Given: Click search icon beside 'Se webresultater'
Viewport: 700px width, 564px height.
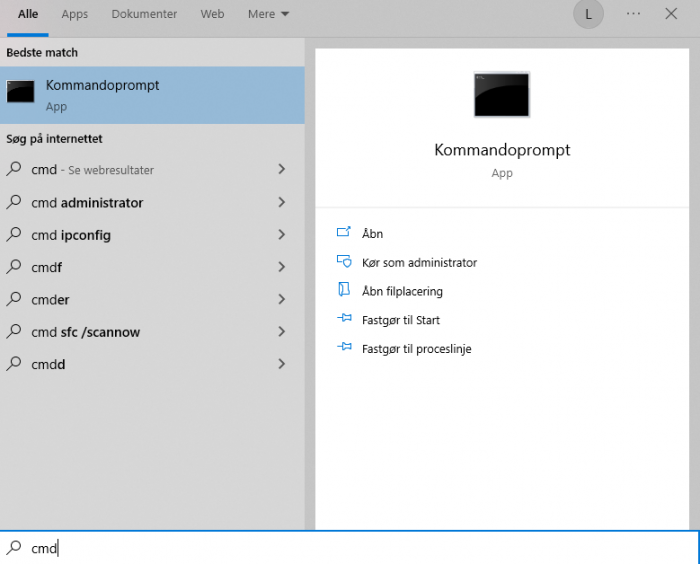Looking at the screenshot, I should 14,169.
